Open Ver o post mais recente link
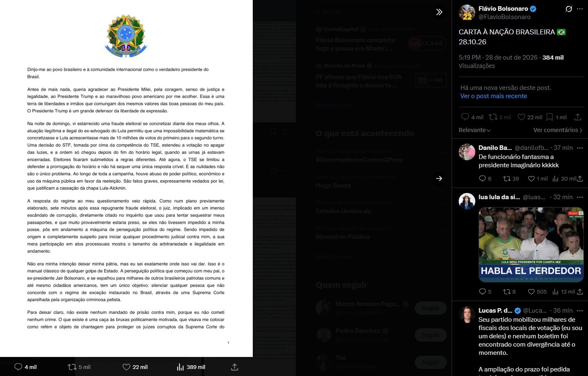This screenshot has width=588, height=376. pos(494,96)
